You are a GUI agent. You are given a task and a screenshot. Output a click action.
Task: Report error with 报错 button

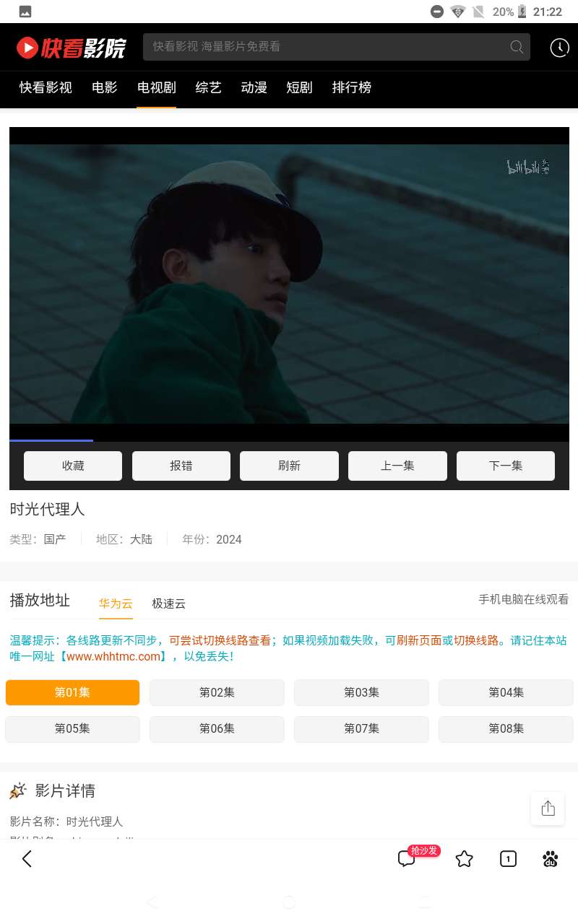181,466
